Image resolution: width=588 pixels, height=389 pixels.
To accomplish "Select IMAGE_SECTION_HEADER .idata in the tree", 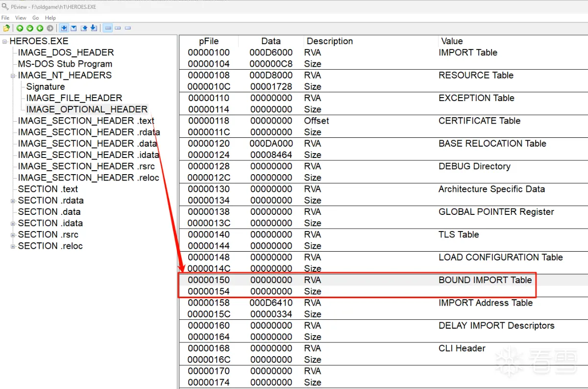I will (x=88, y=155).
